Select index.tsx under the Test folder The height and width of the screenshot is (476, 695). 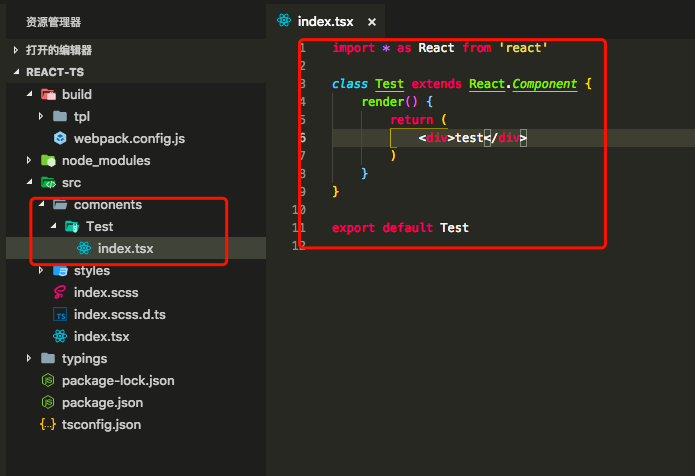(125, 248)
